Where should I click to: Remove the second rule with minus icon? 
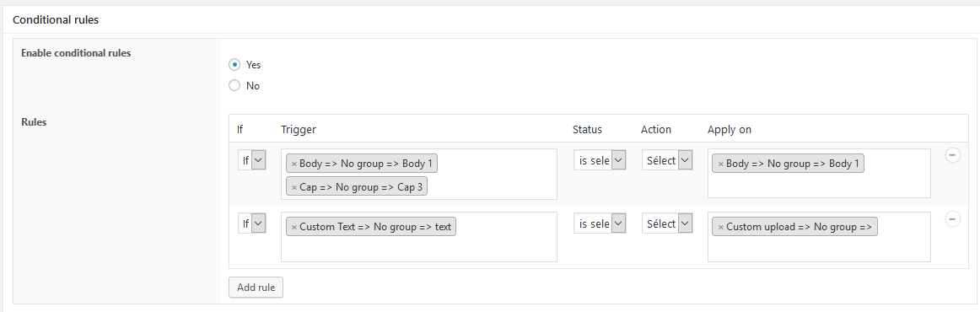pos(952,219)
